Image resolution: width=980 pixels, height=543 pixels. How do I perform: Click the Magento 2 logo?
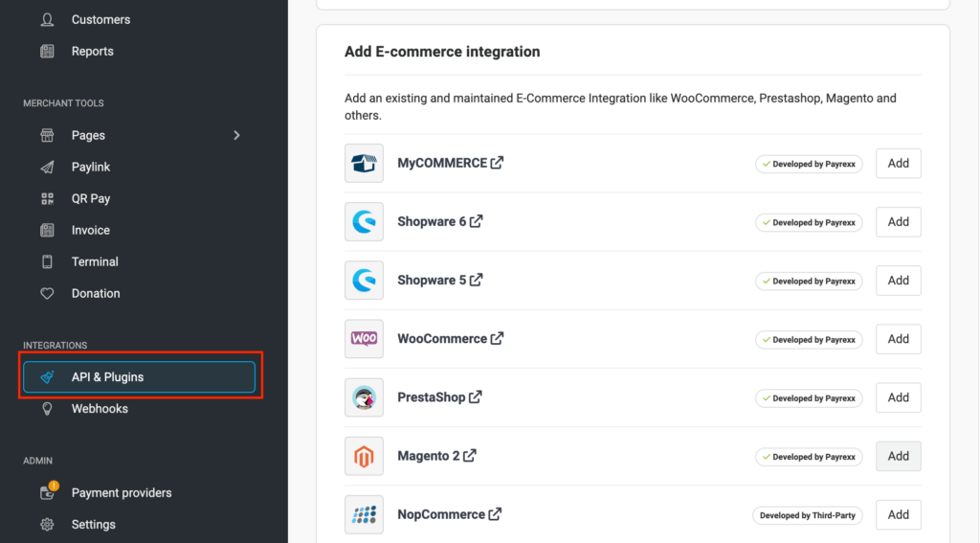click(364, 456)
